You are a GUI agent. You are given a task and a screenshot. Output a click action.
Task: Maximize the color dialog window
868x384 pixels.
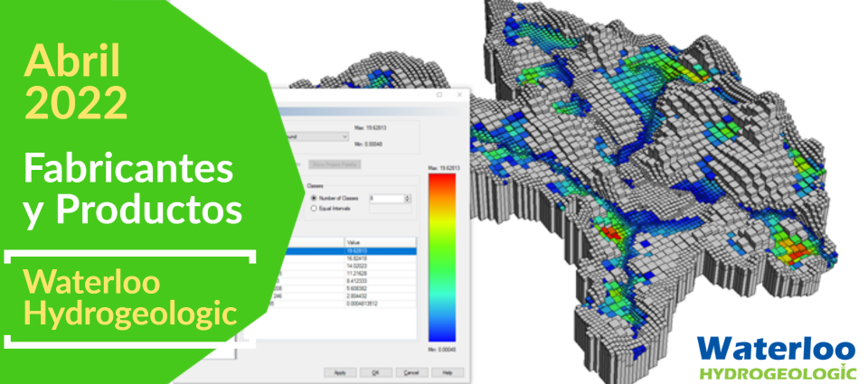pyautogui.click(x=439, y=95)
